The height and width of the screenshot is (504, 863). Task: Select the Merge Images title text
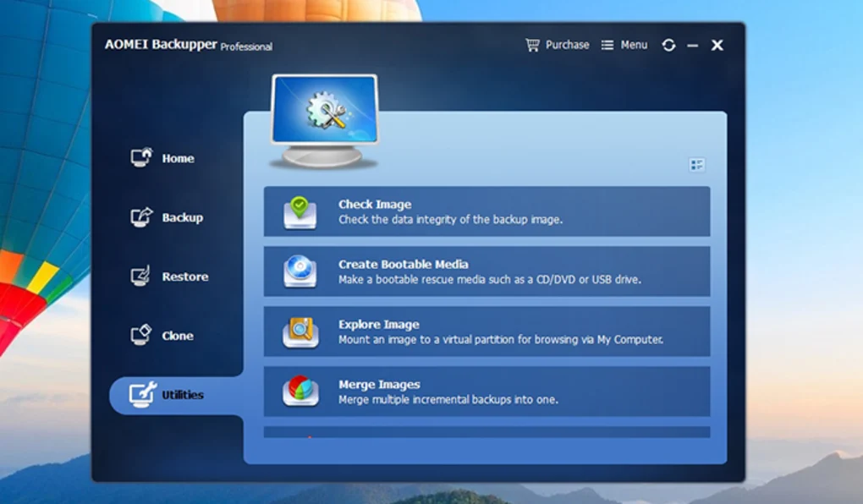coord(379,385)
